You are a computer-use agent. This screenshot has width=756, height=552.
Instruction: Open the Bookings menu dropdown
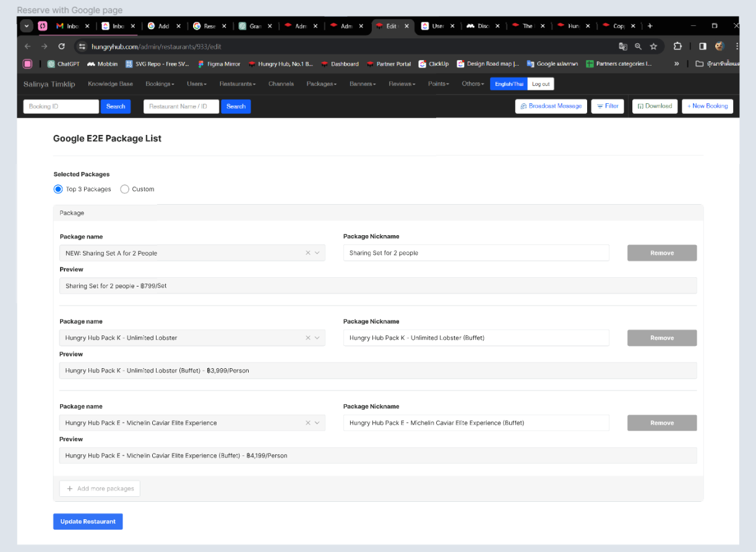point(160,84)
